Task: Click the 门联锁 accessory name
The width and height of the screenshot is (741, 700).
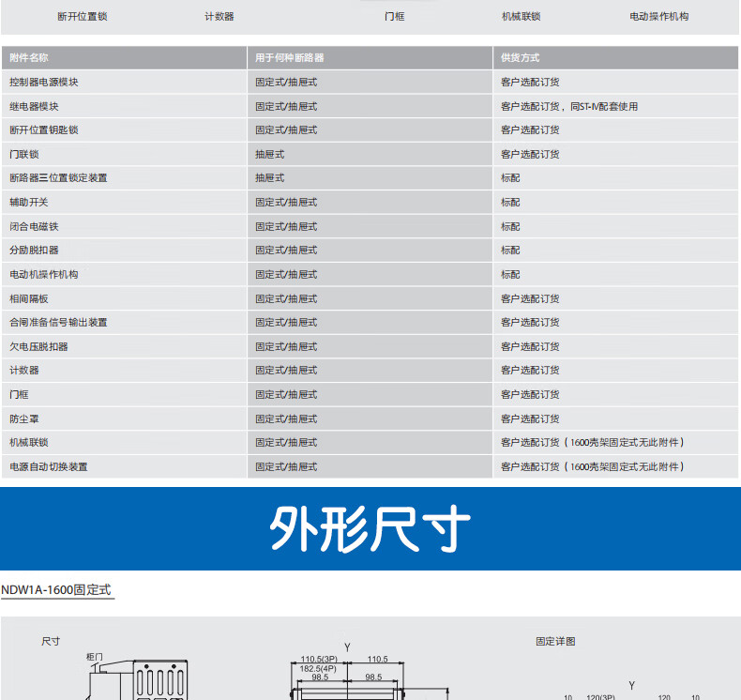Action: 24,154
